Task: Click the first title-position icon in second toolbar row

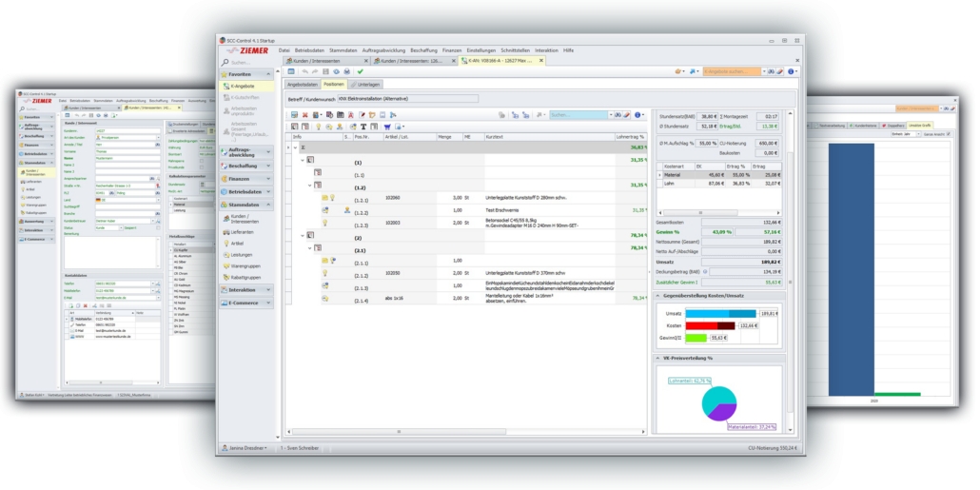Action: [294, 127]
